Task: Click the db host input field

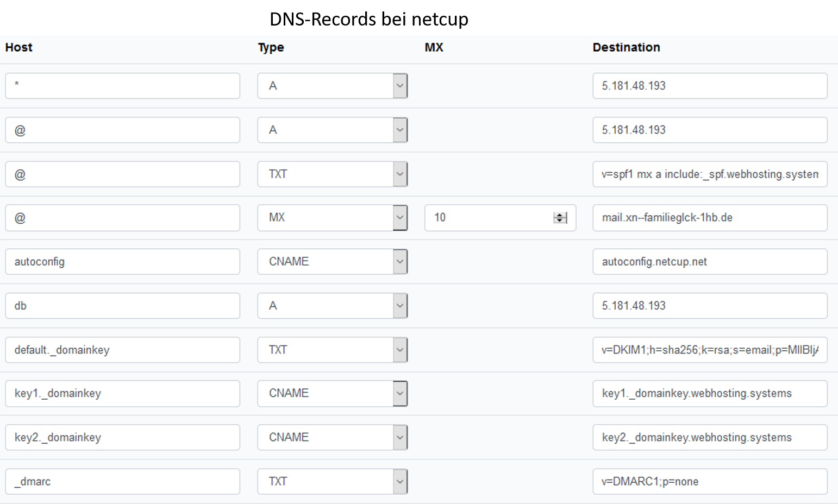Action: click(x=122, y=306)
